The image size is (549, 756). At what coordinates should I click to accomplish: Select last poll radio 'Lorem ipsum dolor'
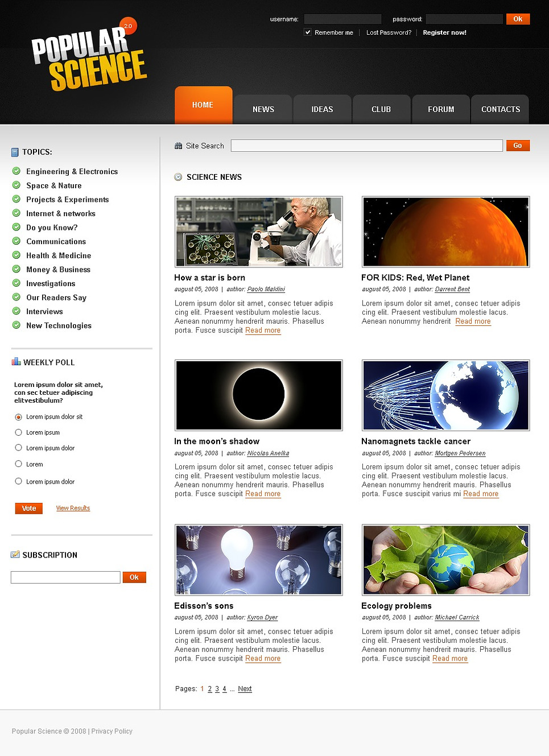coord(18,481)
